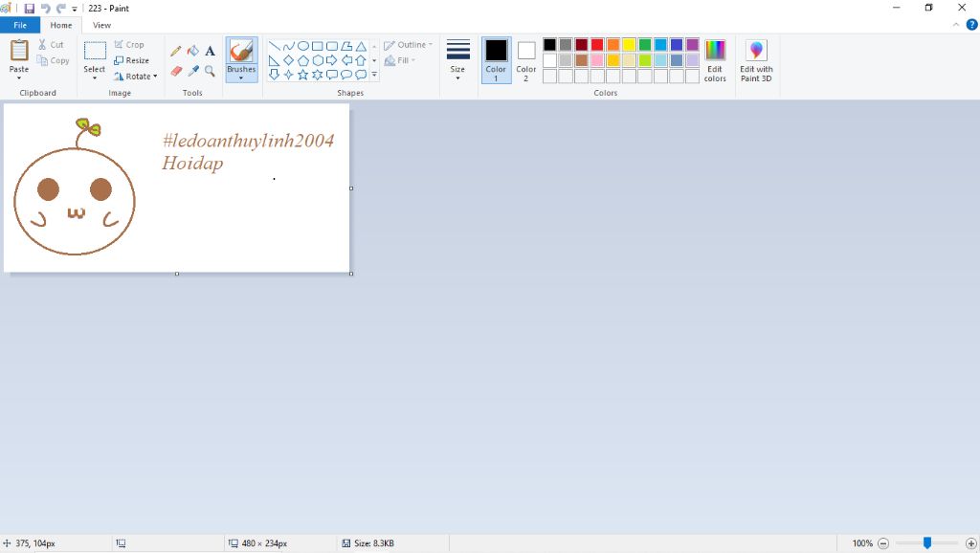Select the Text tool
The image size is (980, 553).
coord(210,52)
